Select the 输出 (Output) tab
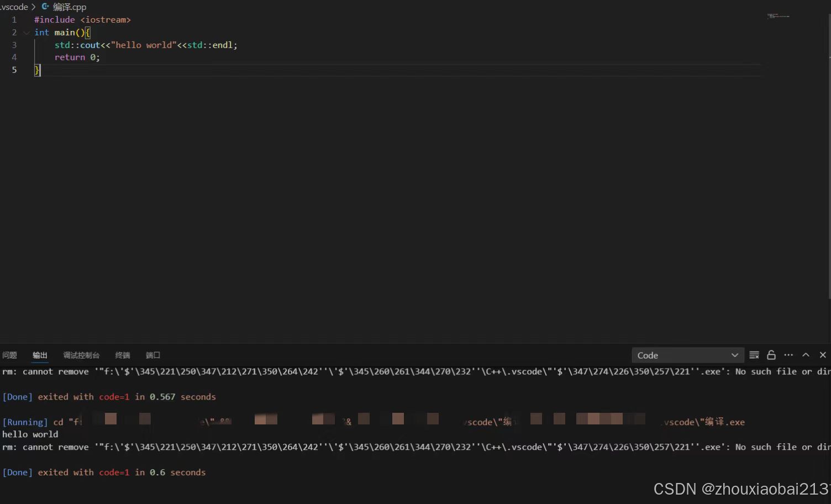Viewport: 831px width, 504px height. pos(39,355)
